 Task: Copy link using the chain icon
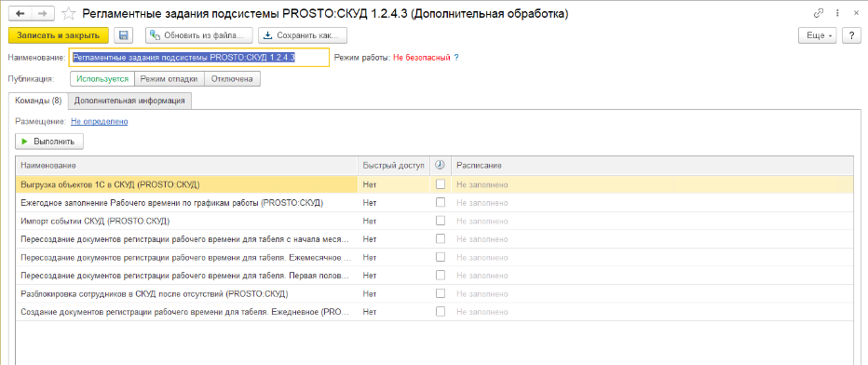click(818, 13)
